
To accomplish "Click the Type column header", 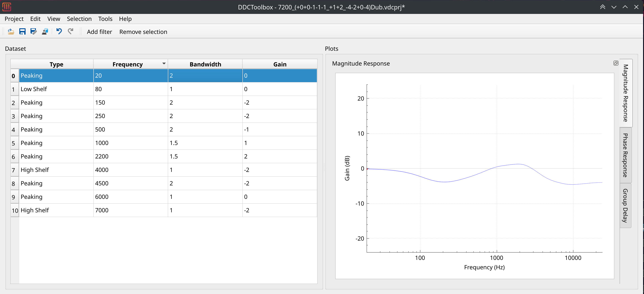I will (x=56, y=64).
